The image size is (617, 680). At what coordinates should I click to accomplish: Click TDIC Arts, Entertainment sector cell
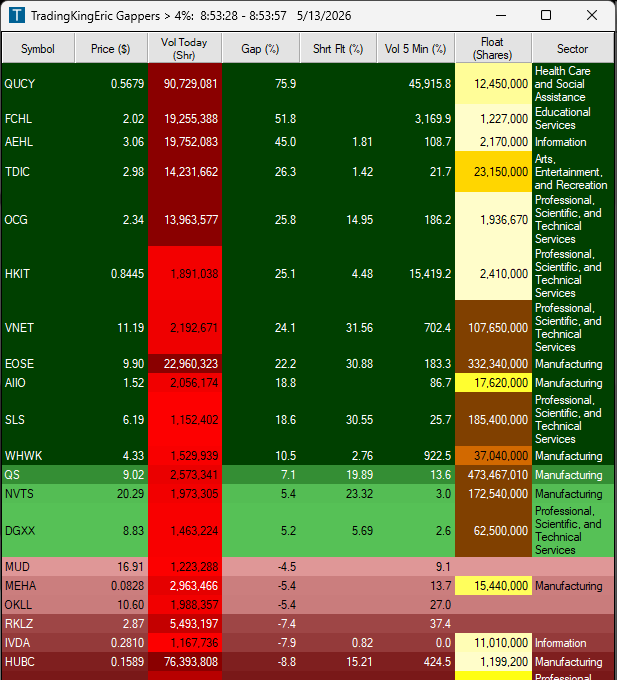click(571, 172)
